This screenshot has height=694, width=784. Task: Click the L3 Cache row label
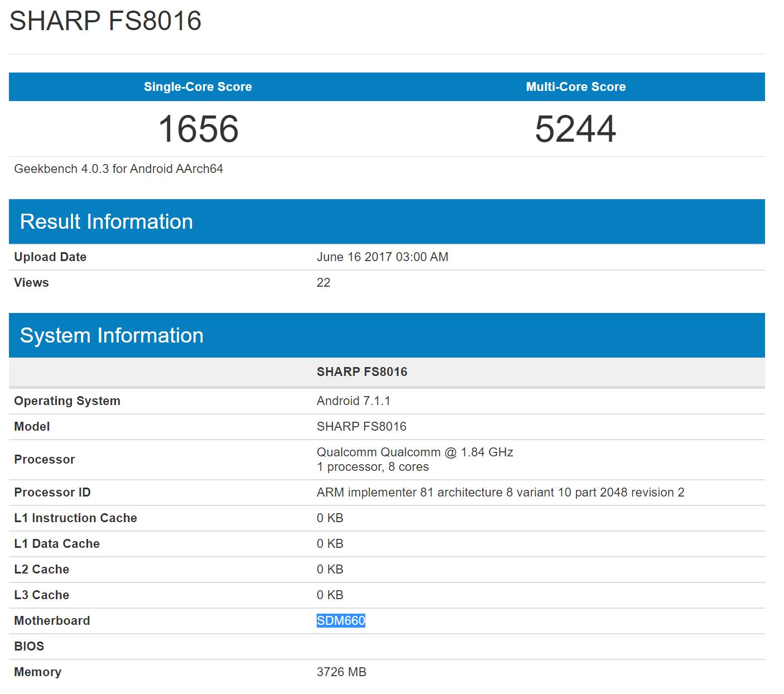point(42,595)
